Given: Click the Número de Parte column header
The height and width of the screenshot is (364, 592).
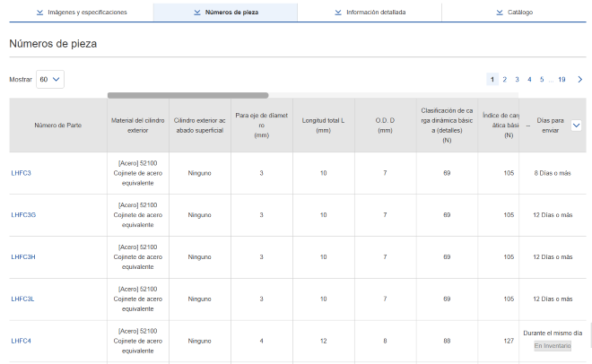Looking at the screenshot, I should coord(58,126).
